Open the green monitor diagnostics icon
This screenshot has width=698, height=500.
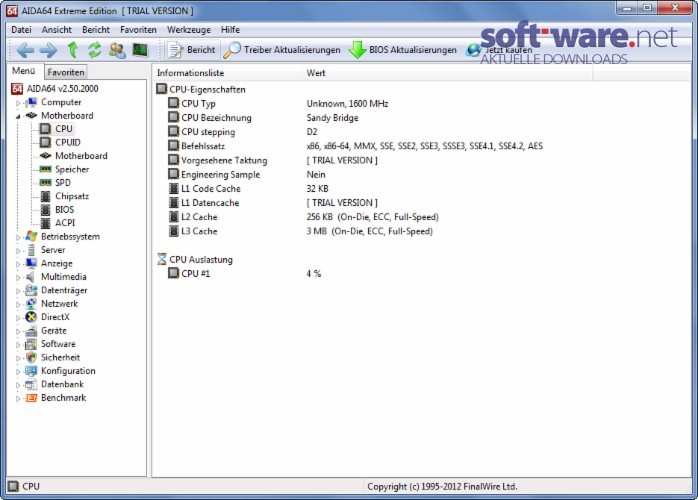click(140, 50)
